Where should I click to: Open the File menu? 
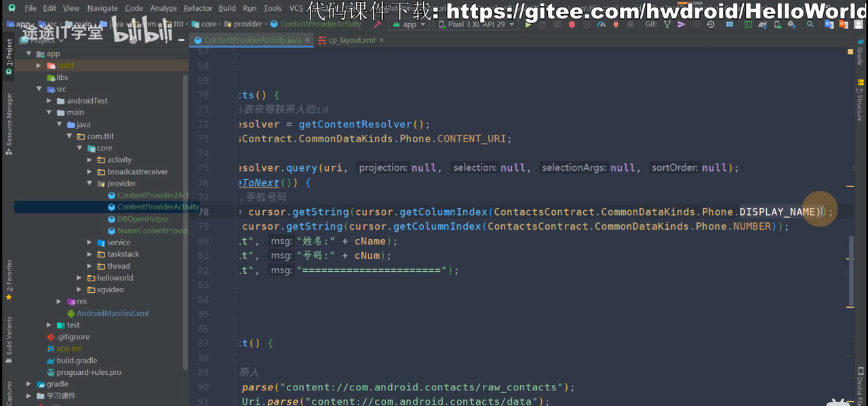pos(31,8)
